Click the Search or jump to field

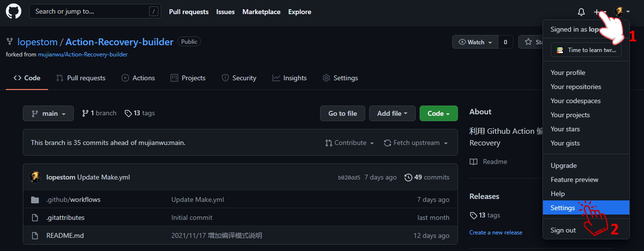pos(95,12)
